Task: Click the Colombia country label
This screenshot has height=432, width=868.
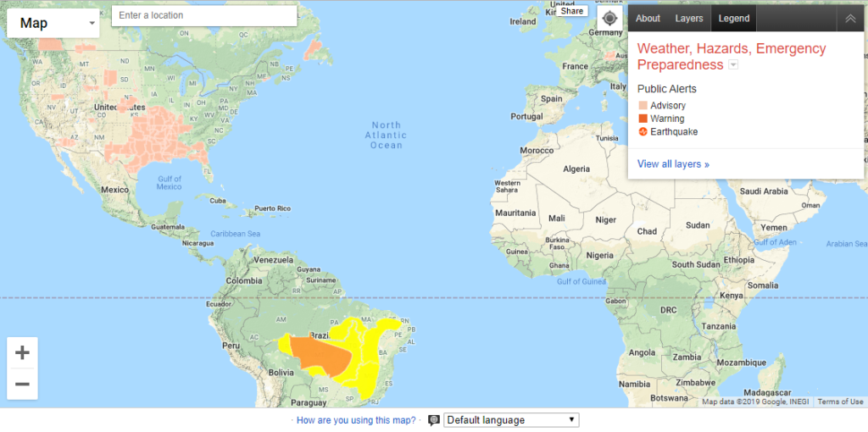Action: tap(243, 280)
